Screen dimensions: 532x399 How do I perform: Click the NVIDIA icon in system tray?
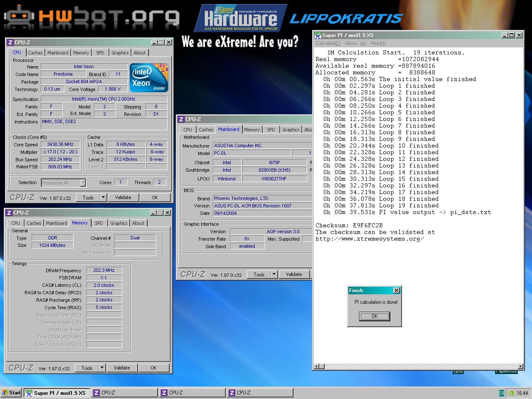(511, 393)
